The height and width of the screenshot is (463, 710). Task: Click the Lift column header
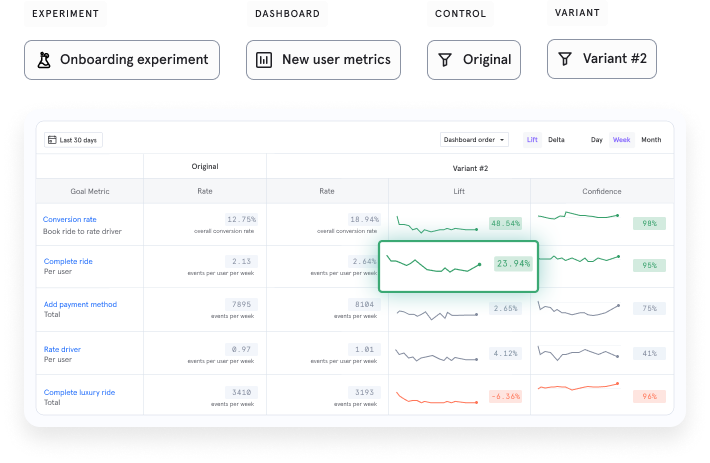pyautogui.click(x=459, y=191)
